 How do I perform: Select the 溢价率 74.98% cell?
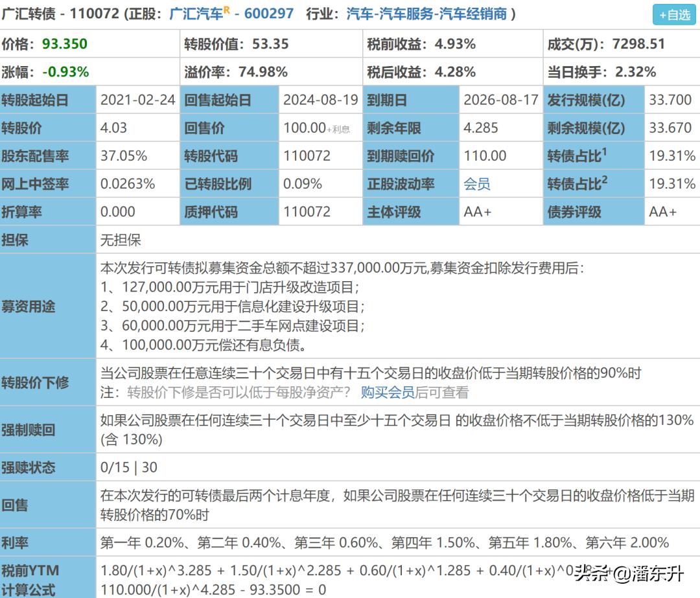pyautogui.click(x=262, y=72)
